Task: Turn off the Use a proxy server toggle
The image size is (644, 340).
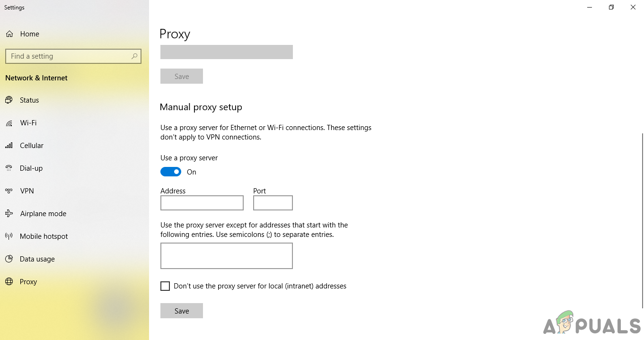Action: point(171,172)
